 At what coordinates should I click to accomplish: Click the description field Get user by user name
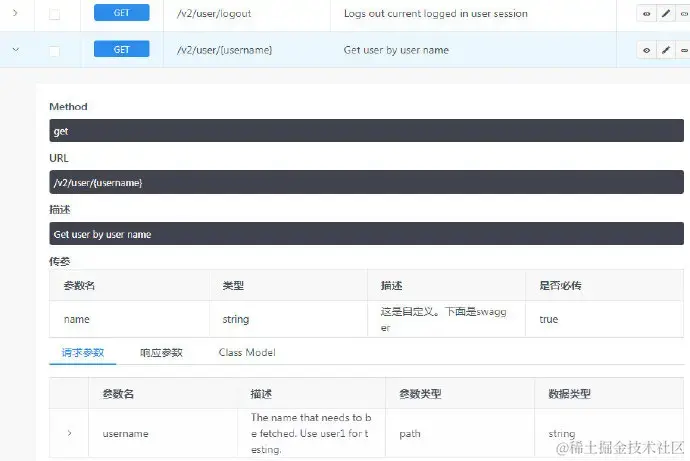[366, 234]
